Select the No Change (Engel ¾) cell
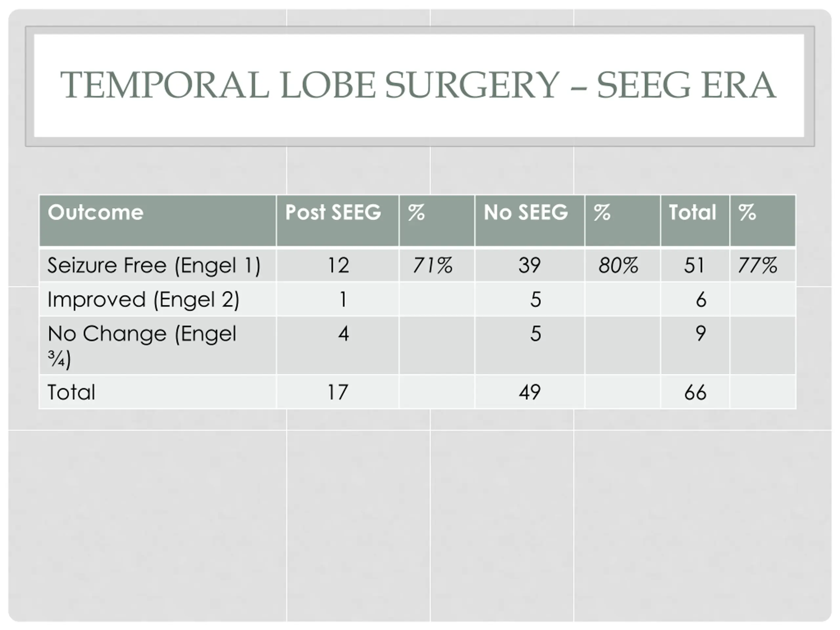Viewport: 840px width, 630px height. click(x=157, y=346)
